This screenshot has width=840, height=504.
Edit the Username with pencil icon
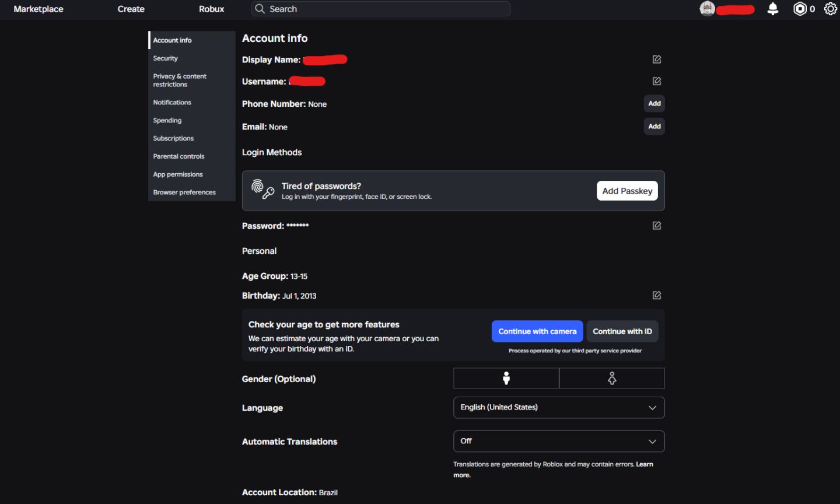[x=656, y=81]
